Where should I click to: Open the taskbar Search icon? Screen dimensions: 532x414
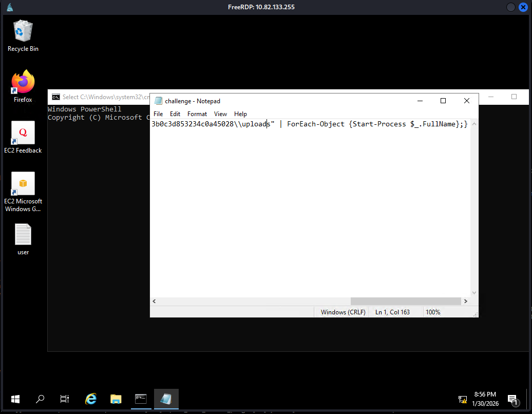(x=40, y=399)
